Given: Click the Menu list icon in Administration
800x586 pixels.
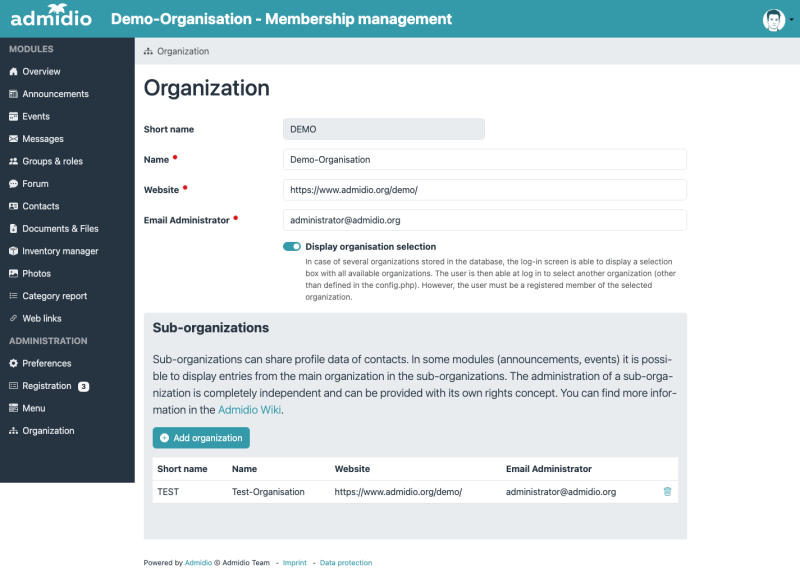Looking at the screenshot, I should (x=13, y=409).
